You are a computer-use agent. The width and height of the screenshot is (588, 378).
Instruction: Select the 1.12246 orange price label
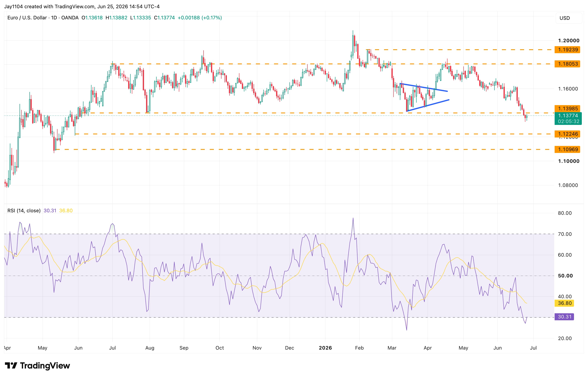(567, 134)
